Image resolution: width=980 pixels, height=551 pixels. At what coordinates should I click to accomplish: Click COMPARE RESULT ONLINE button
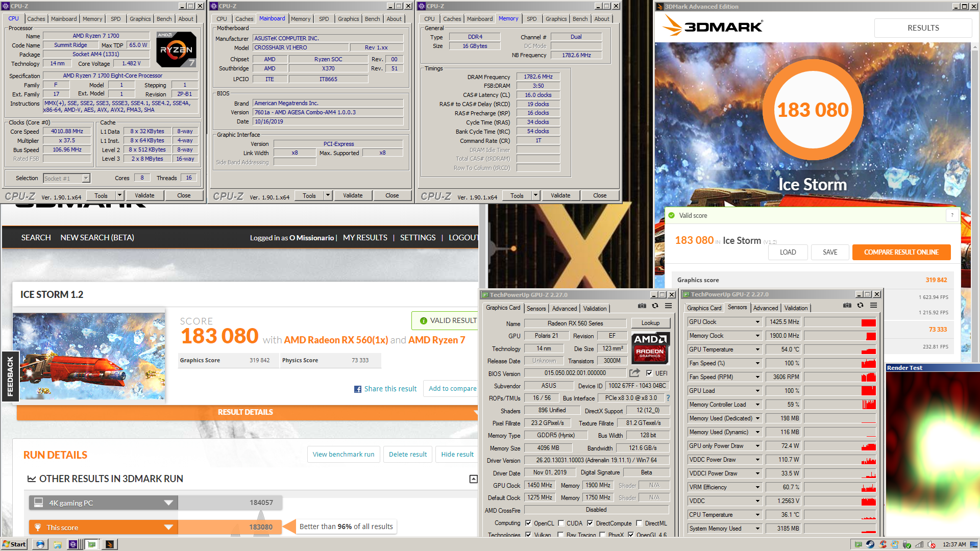901,252
